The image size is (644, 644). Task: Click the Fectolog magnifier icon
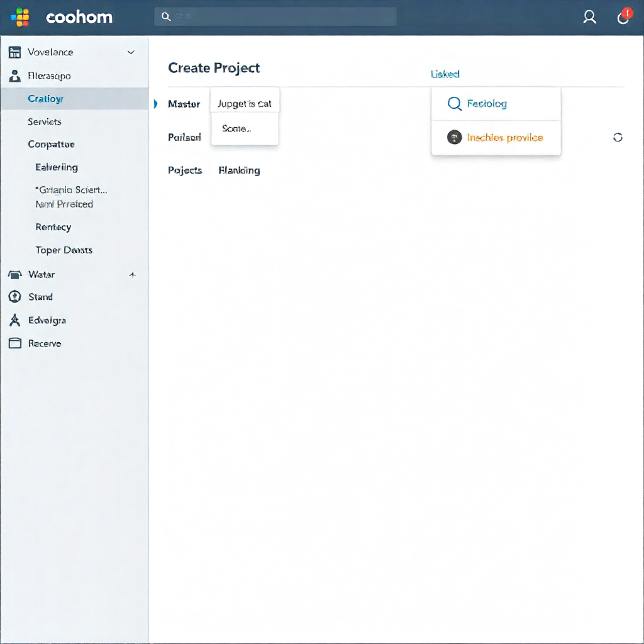click(x=454, y=104)
